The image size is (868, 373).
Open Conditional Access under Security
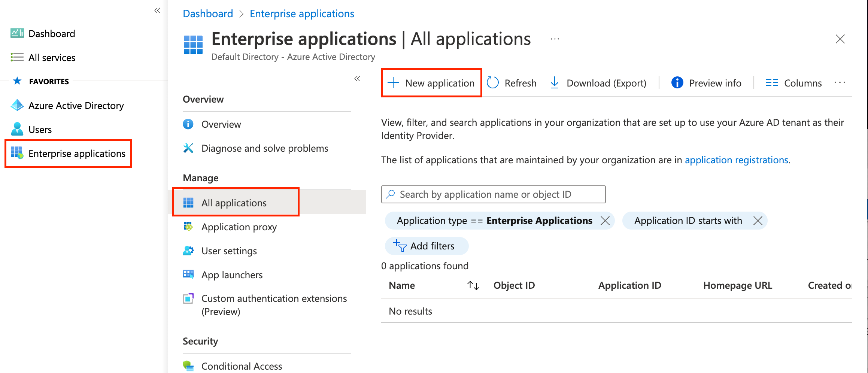242,366
